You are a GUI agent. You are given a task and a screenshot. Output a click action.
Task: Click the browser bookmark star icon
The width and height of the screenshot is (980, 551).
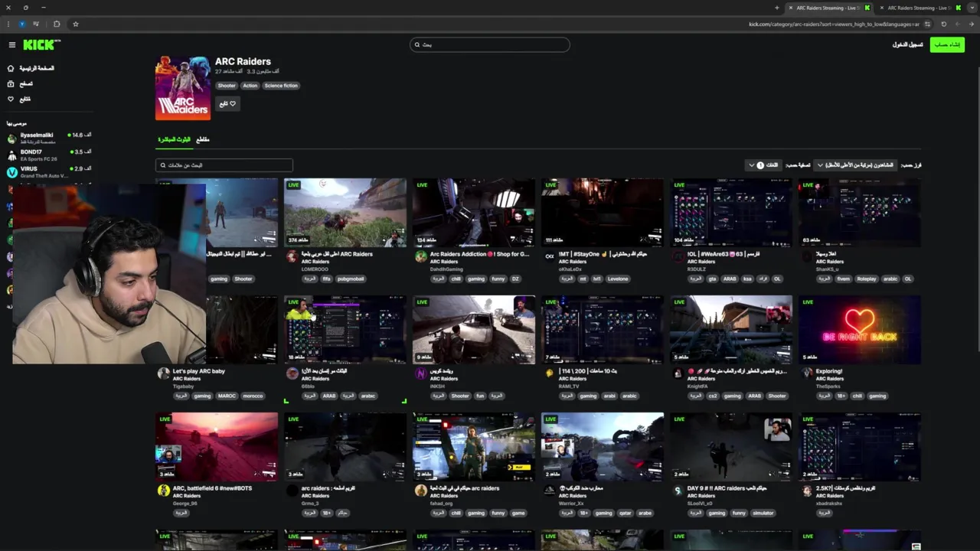pyautogui.click(x=75, y=24)
